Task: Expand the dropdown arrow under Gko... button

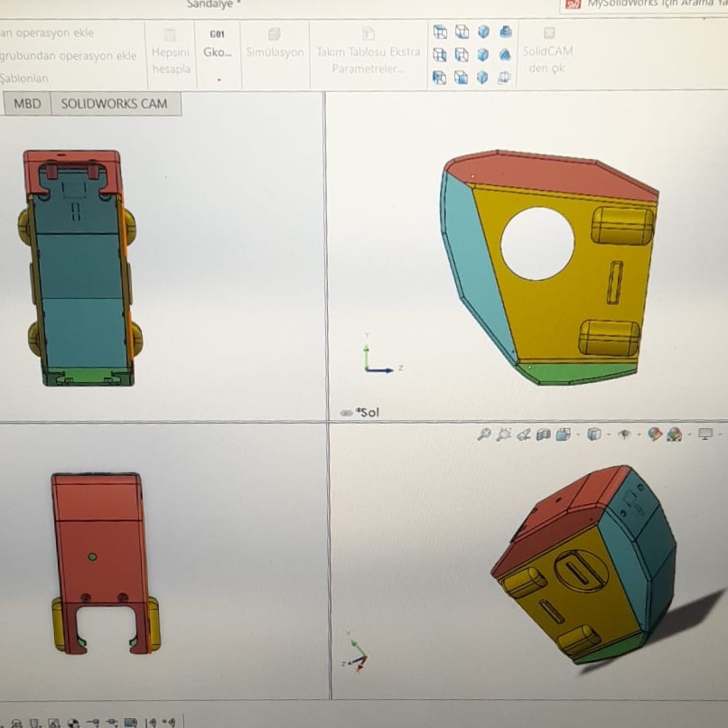Action: (218, 79)
